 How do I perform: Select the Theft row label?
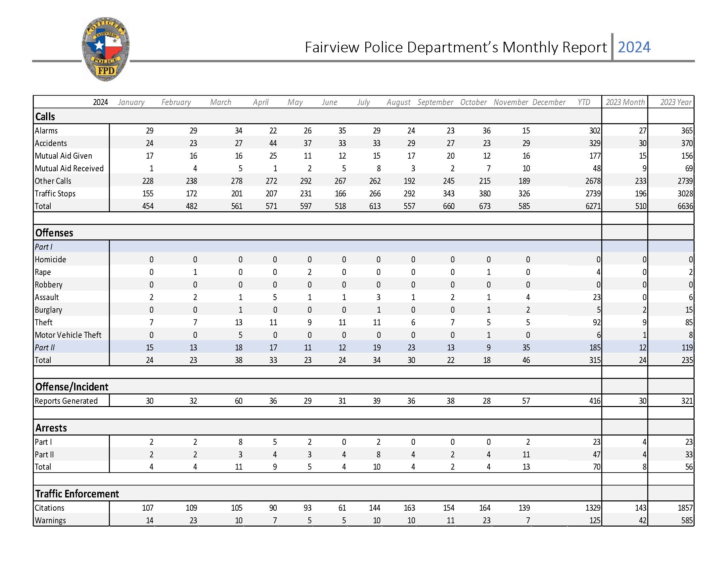44,322
